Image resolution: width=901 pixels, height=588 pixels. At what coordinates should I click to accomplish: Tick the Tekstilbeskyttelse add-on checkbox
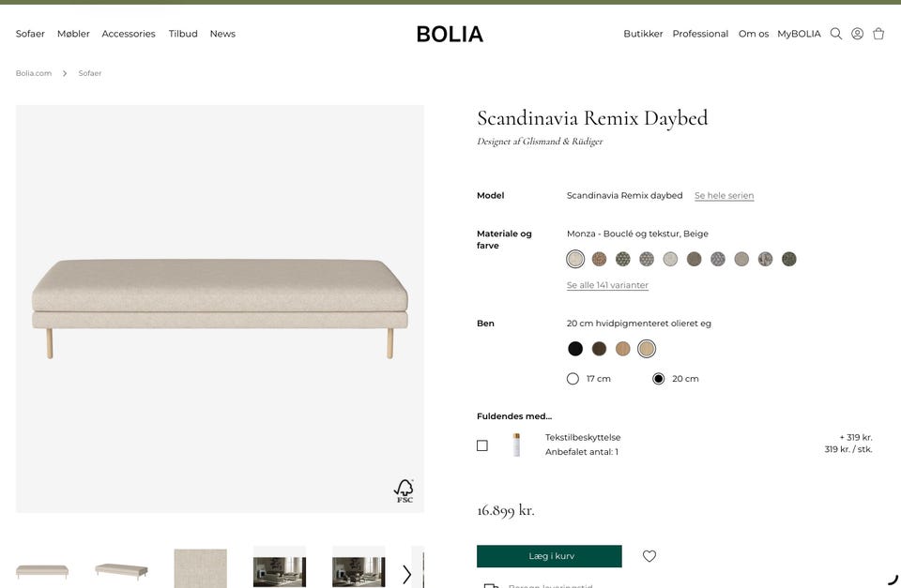[x=482, y=445]
